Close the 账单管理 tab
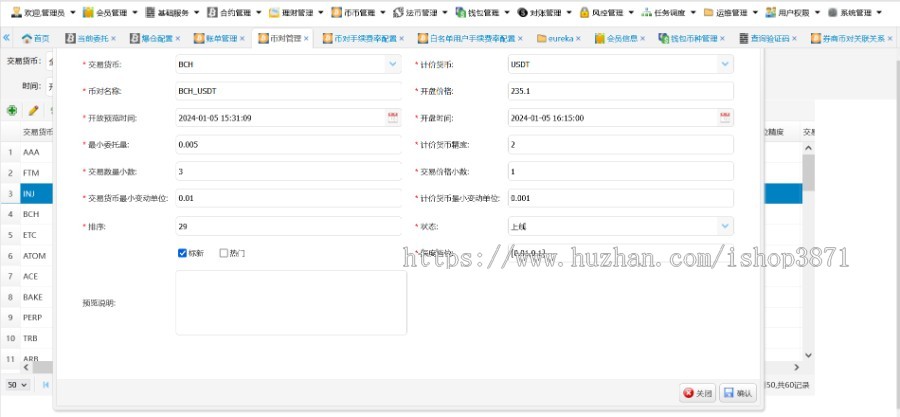The image size is (900, 417). [242, 38]
